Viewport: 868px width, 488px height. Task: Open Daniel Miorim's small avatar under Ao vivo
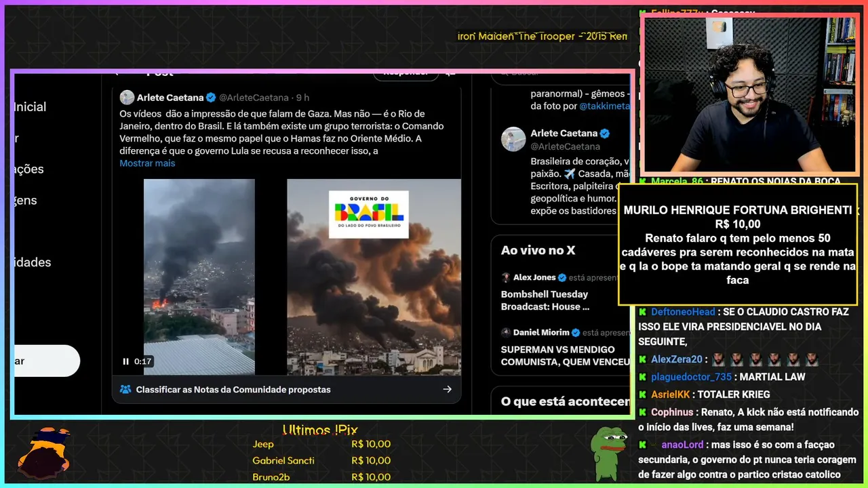point(506,333)
